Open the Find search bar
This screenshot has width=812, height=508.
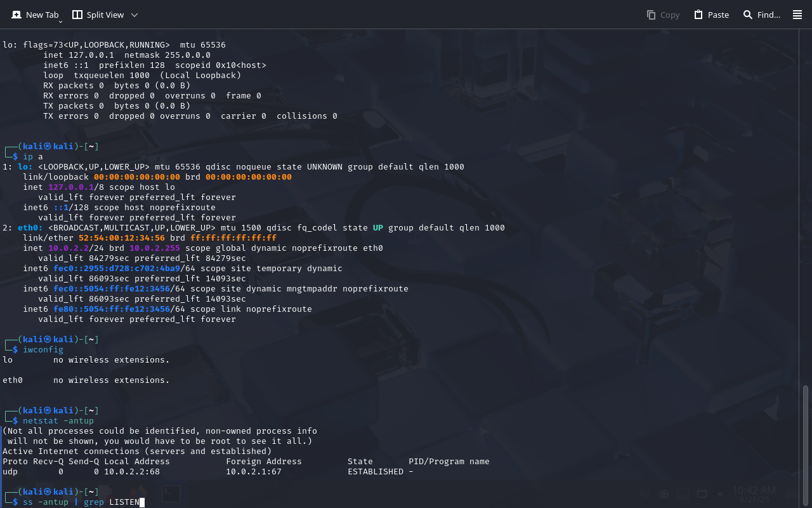point(761,15)
